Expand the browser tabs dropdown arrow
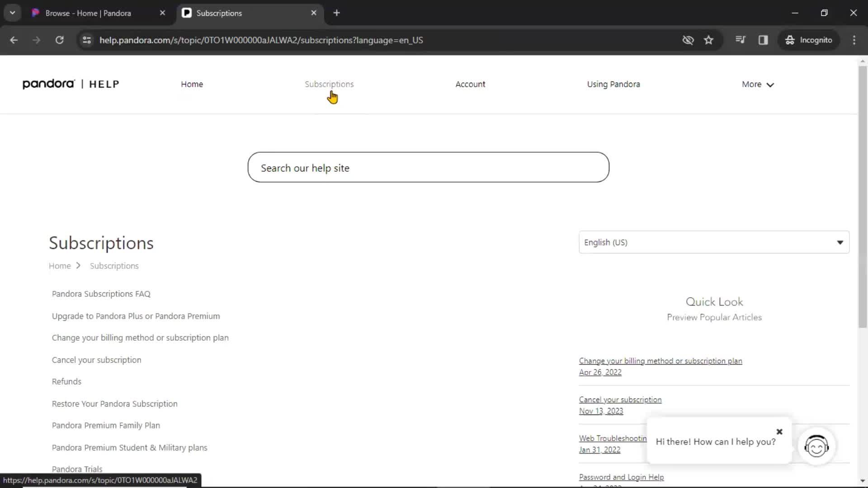The width and height of the screenshot is (868, 488). click(x=13, y=13)
